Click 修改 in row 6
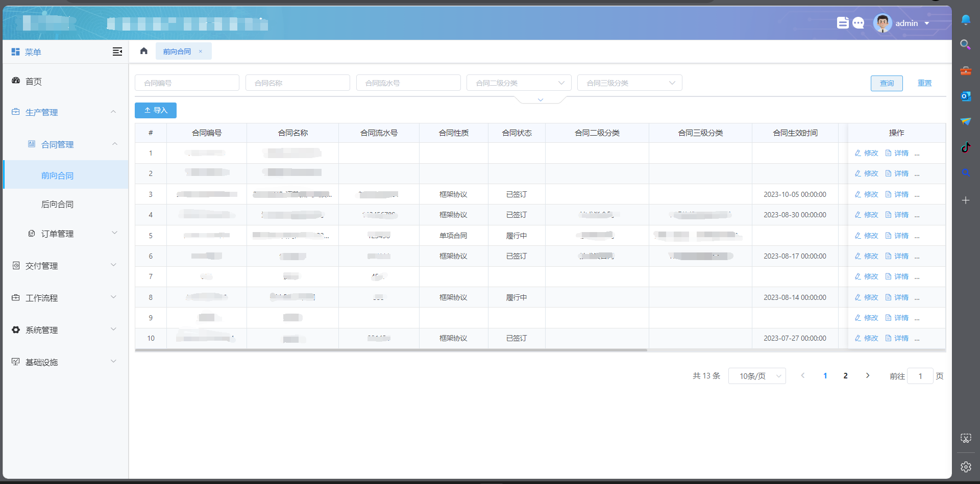 click(867, 256)
